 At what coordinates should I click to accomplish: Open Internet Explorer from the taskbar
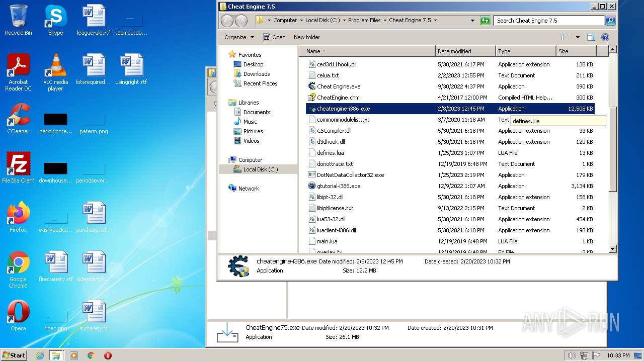(x=40, y=355)
